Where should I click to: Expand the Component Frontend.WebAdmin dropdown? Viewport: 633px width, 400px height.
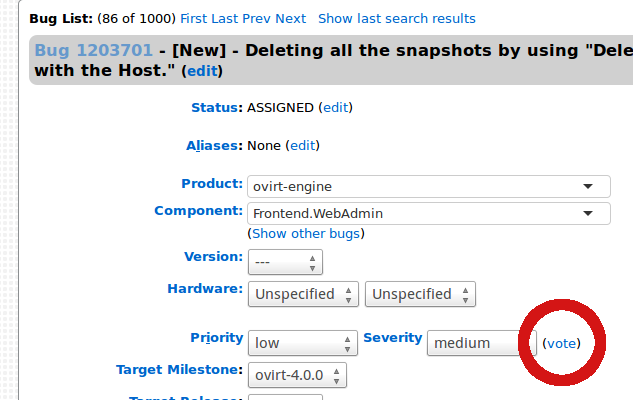click(428, 213)
